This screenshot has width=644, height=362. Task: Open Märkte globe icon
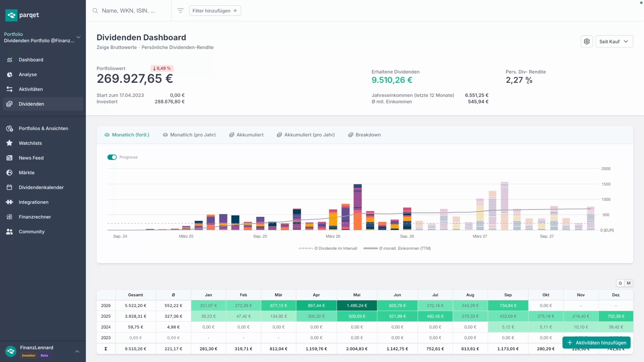(x=10, y=173)
